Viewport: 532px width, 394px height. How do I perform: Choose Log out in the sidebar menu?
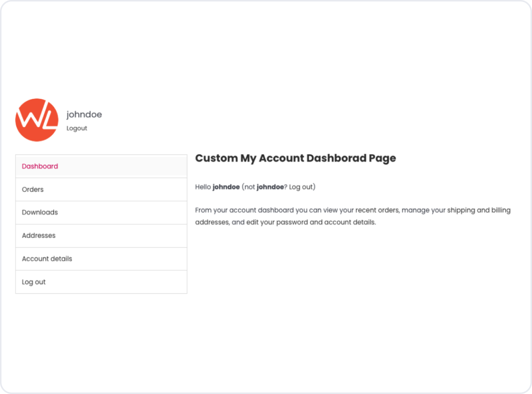coord(34,282)
